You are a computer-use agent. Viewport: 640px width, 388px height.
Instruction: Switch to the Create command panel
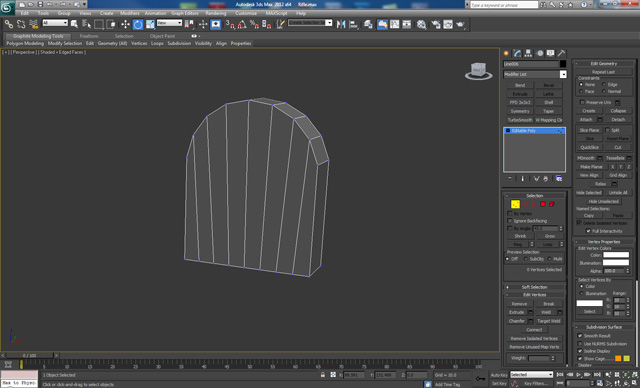(507, 53)
